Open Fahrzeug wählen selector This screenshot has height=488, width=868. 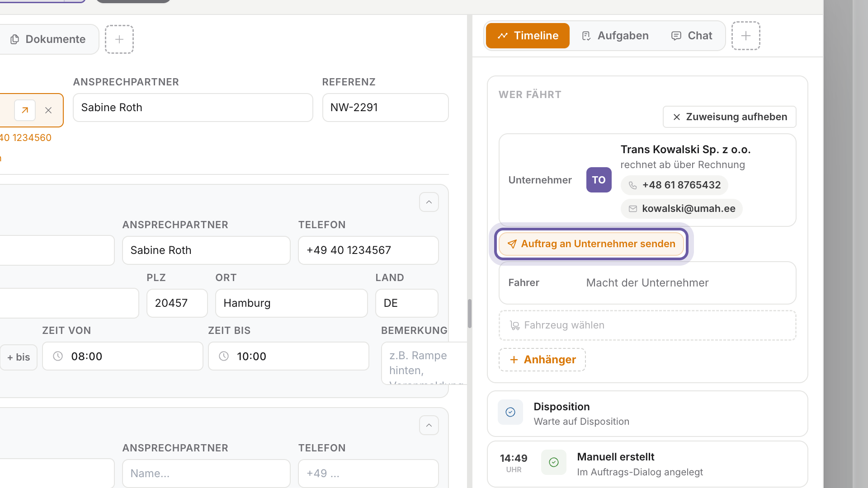point(647,325)
